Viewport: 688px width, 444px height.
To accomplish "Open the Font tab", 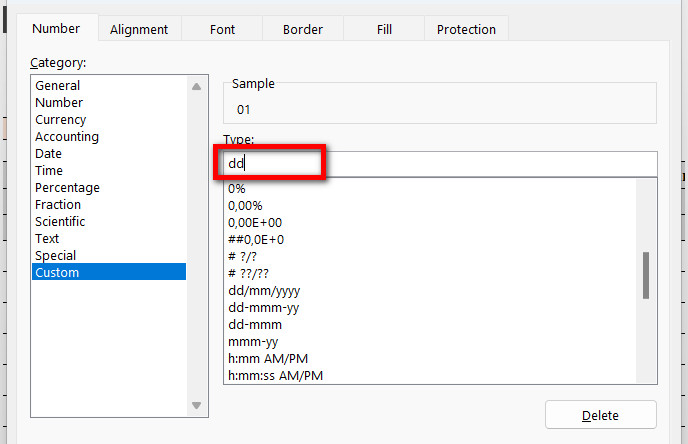I will pos(222,30).
